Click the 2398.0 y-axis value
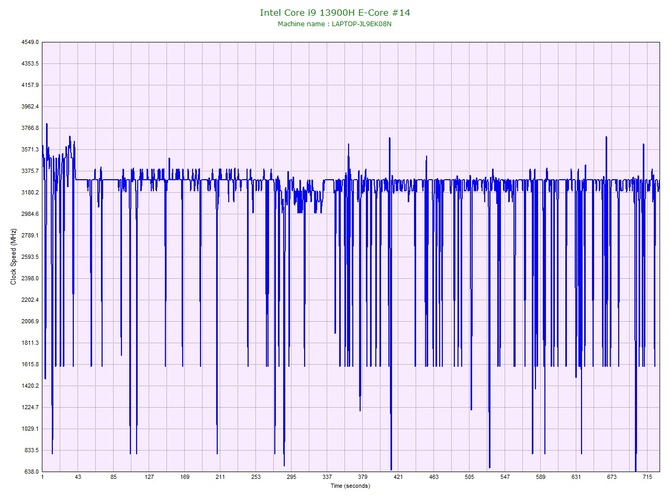The image size is (670, 503). 30,279
